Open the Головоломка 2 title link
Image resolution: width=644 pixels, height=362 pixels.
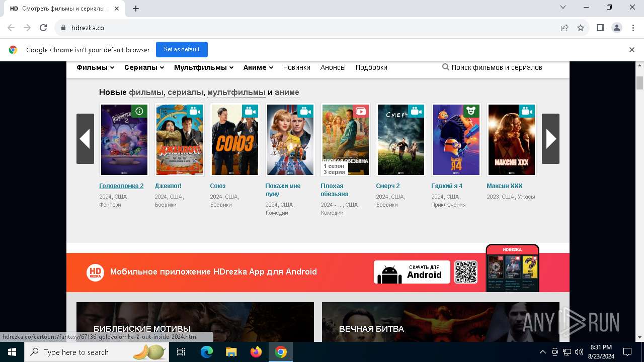click(121, 186)
